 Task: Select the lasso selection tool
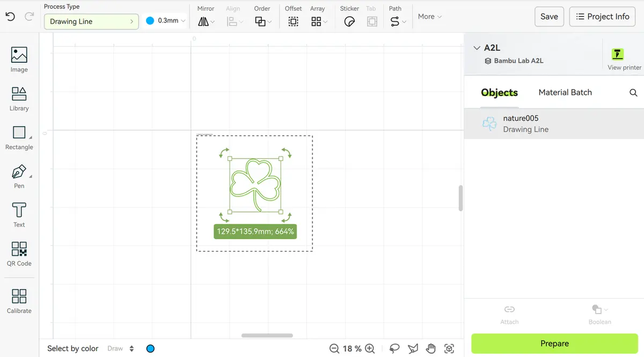395,348
